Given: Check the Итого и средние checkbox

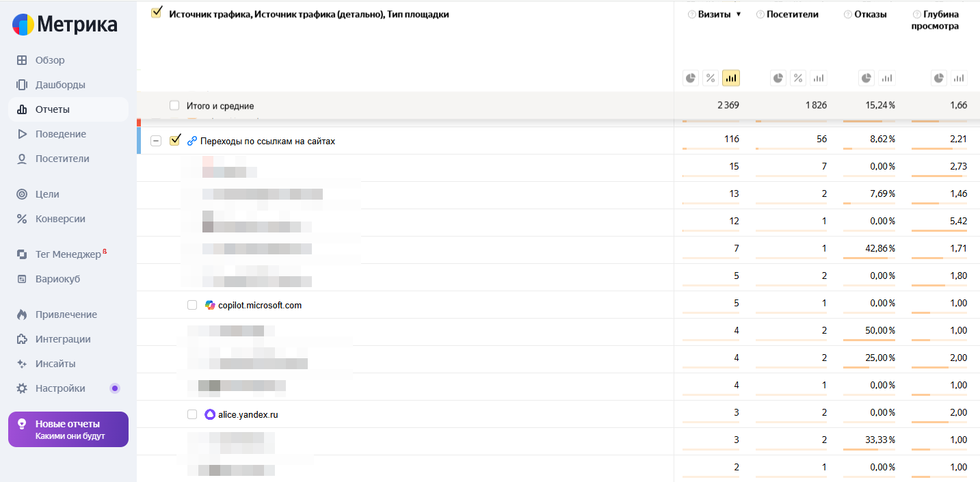Looking at the screenshot, I should [174, 106].
